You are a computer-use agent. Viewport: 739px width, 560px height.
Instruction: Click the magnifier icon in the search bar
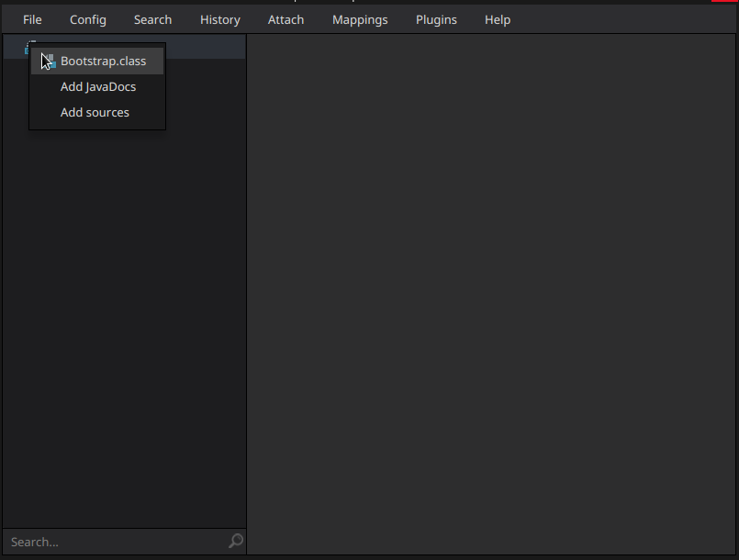click(235, 542)
